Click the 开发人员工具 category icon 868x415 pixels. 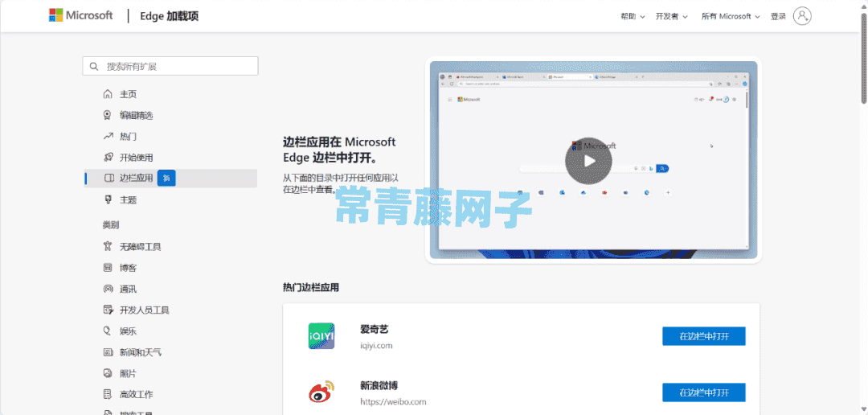(x=108, y=310)
